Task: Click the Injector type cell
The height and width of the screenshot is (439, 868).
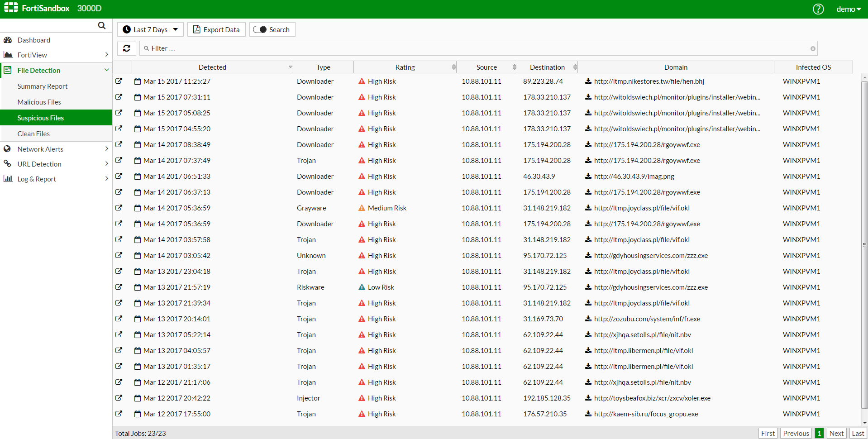Action: [x=308, y=398]
